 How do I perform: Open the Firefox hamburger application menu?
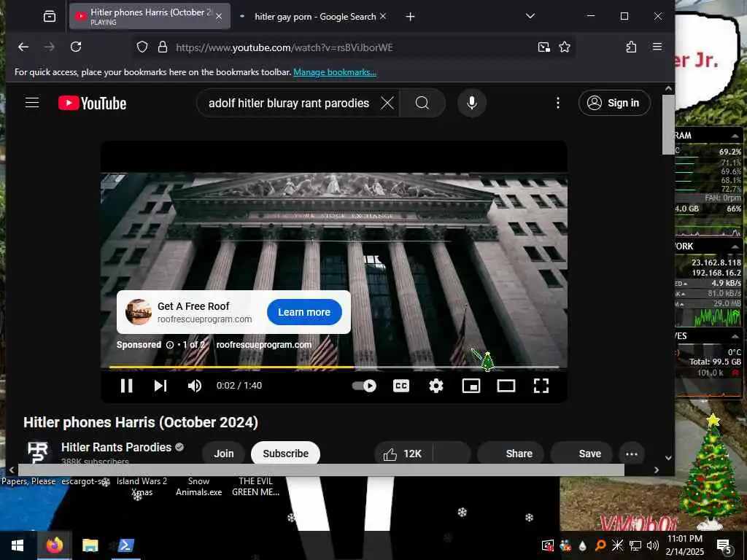(x=657, y=47)
